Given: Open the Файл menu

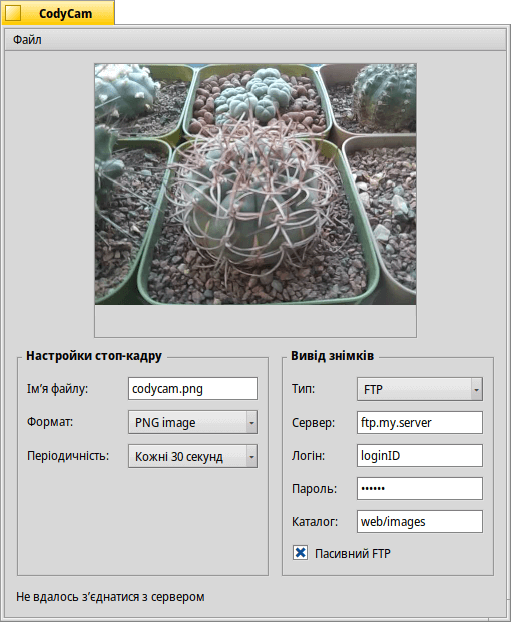Looking at the screenshot, I should [27, 40].
